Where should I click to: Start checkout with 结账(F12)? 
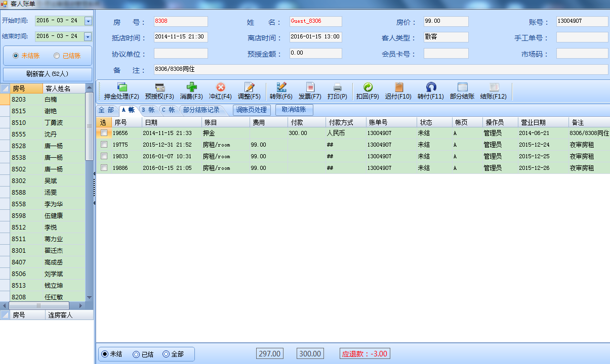coord(494,92)
